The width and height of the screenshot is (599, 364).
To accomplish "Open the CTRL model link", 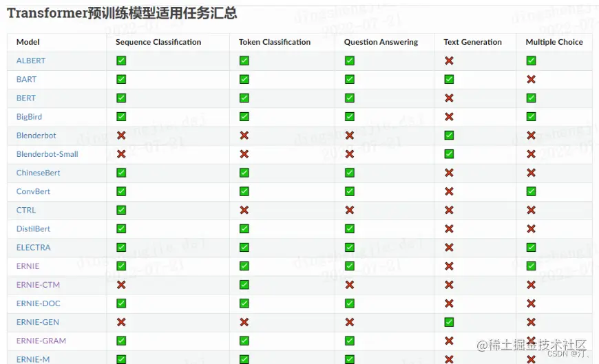I will [26, 210].
